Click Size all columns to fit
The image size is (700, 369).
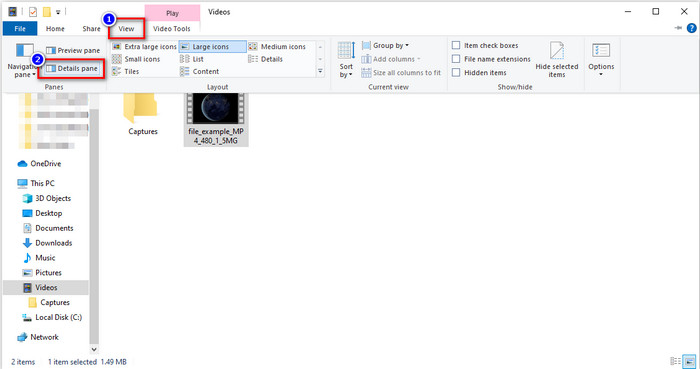pyautogui.click(x=401, y=73)
